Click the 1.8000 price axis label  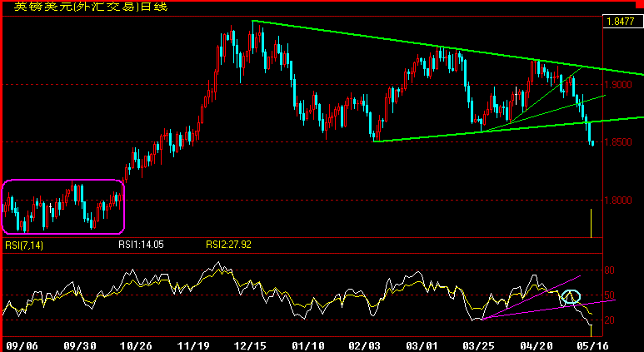tap(618, 201)
